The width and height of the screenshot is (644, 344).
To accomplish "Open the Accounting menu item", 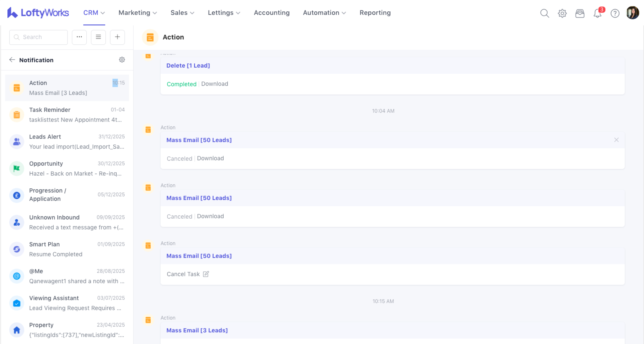I will pyautogui.click(x=272, y=13).
